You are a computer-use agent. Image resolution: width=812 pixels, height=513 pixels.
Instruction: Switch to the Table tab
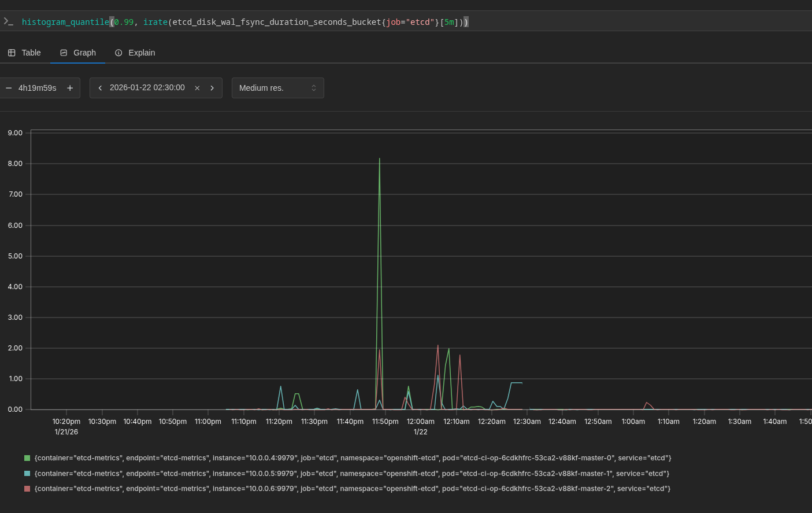(31, 53)
